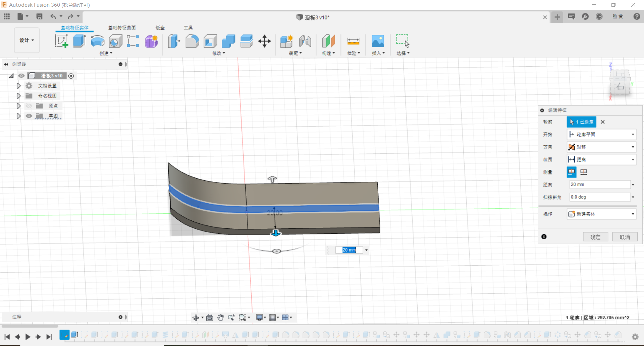Click the 确定 button
This screenshot has height=346, width=644.
point(595,237)
